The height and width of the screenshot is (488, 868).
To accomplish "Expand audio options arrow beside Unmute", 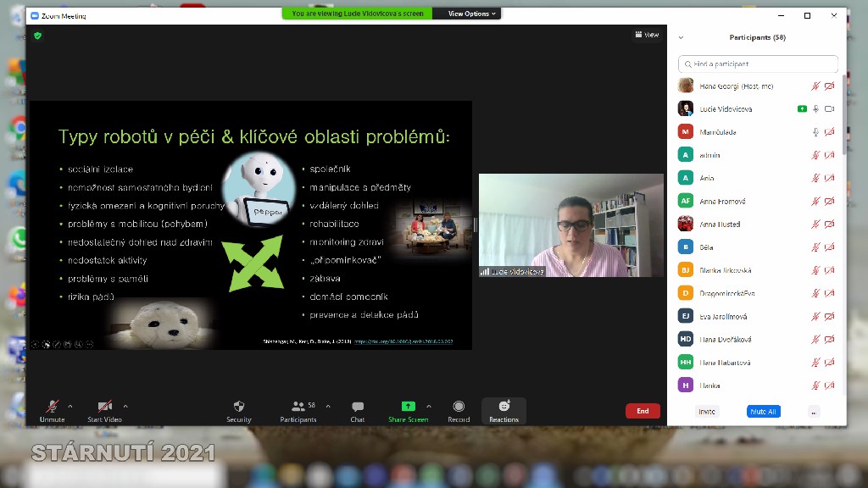I will tap(70, 406).
